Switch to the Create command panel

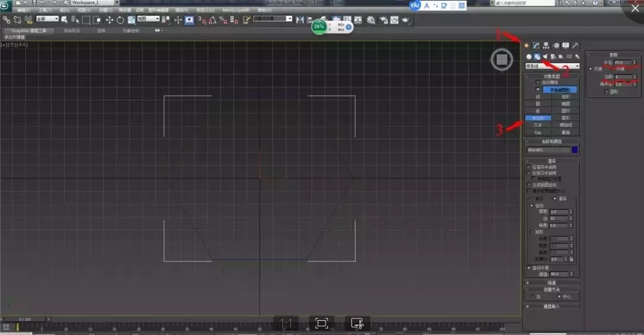click(x=527, y=45)
